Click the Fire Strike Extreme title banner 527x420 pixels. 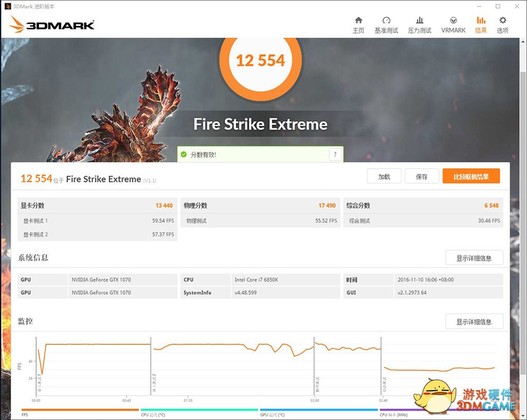(260, 125)
